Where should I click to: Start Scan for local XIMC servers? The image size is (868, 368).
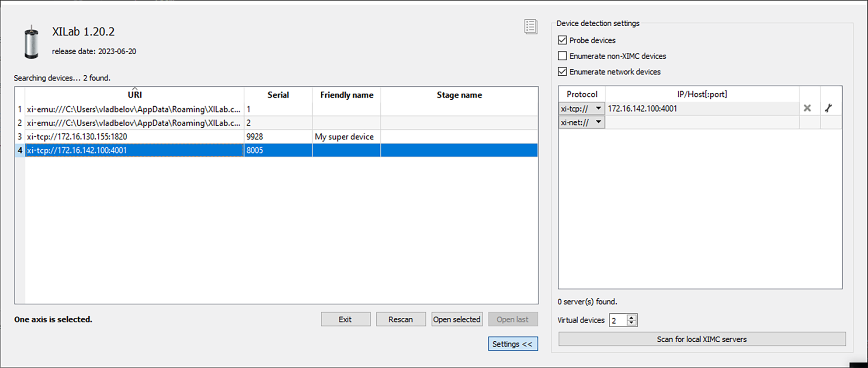pyautogui.click(x=702, y=339)
